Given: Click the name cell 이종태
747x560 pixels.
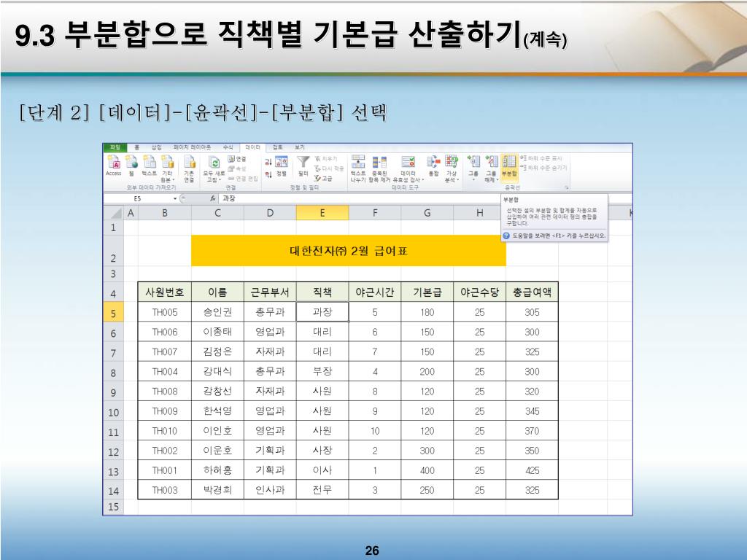Looking at the screenshot, I should tap(217, 332).
